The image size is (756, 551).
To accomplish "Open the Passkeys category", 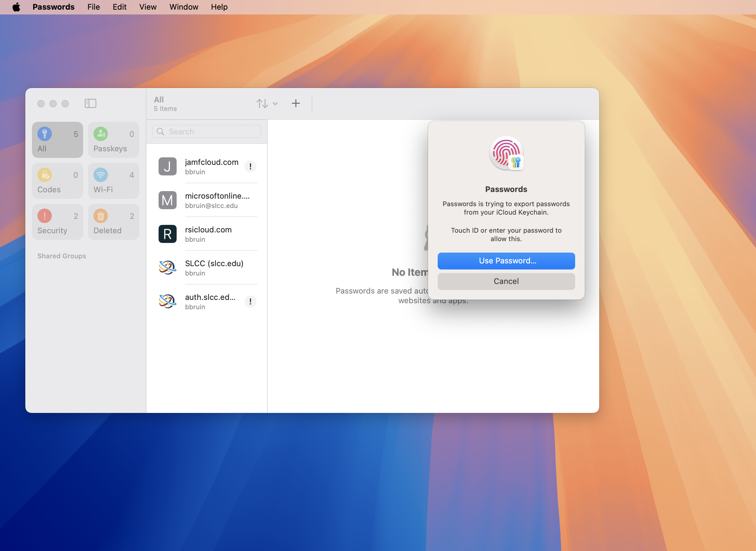I will coord(113,140).
